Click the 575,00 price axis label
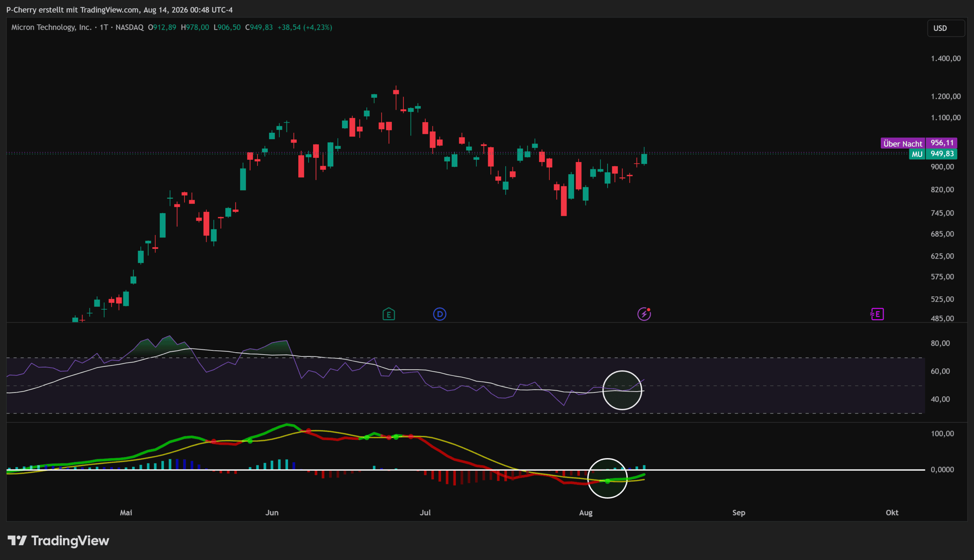 (x=942, y=277)
